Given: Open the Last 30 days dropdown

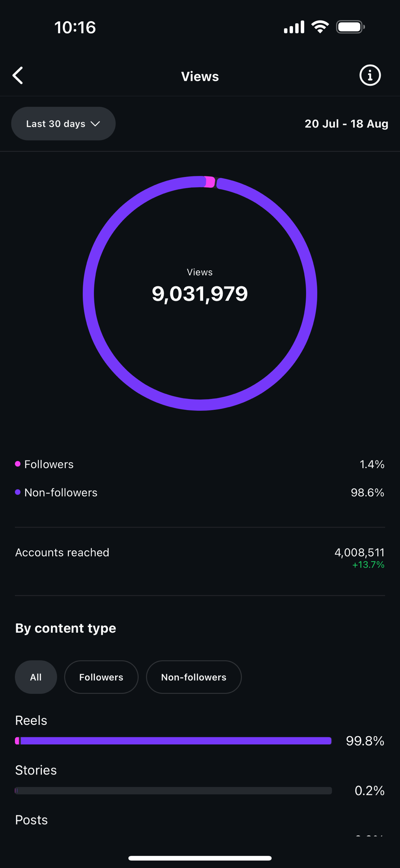Looking at the screenshot, I should click(x=63, y=124).
